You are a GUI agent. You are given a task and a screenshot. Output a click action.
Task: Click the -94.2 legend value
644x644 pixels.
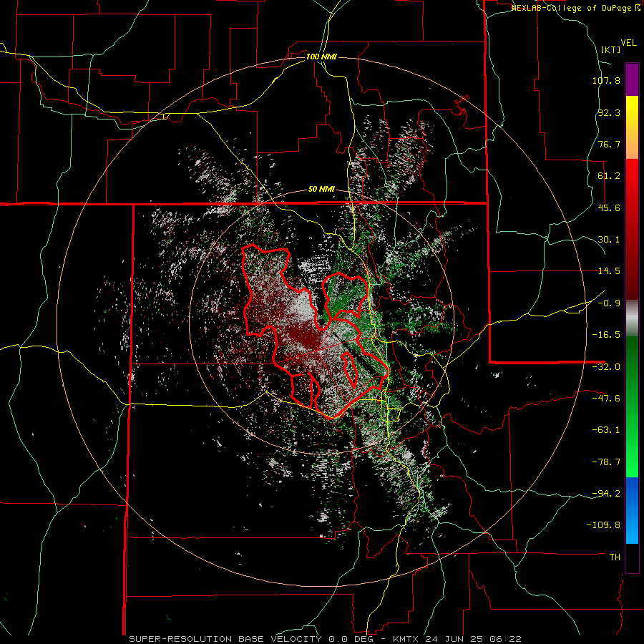pyautogui.click(x=606, y=494)
